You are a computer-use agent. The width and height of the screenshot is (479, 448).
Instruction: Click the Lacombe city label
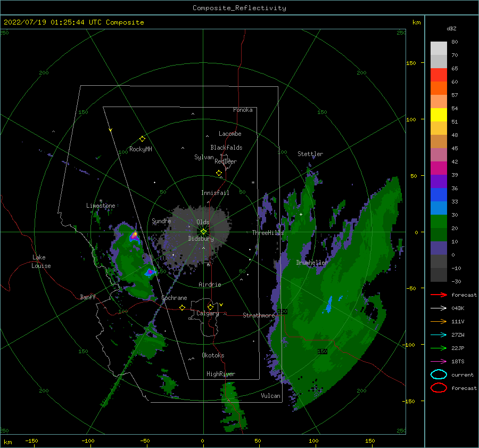point(230,134)
